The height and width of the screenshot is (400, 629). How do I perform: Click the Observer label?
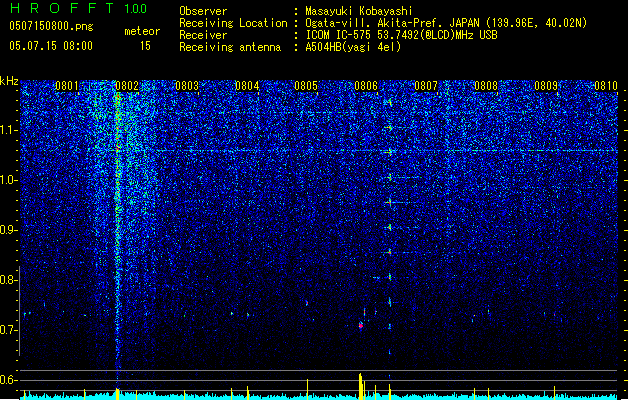pyautogui.click(x=203, y=11)
